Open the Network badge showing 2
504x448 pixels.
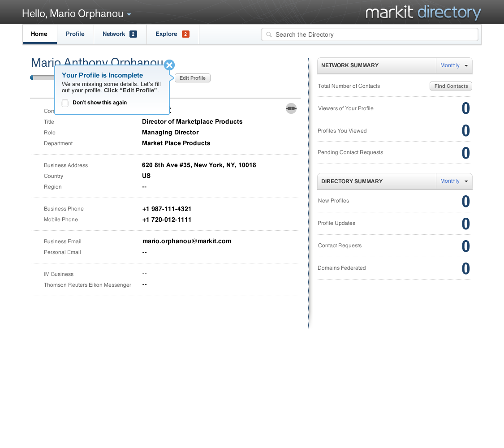click(133, 34)
